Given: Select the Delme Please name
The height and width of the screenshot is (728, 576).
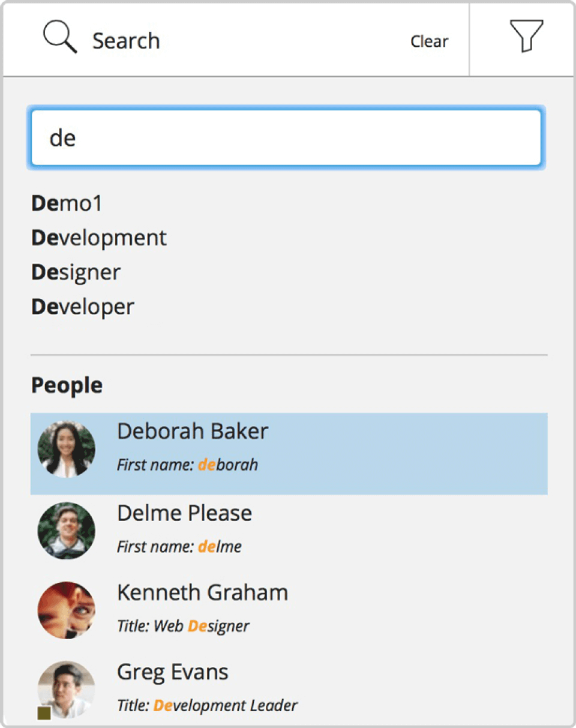Looking at the screenshot, I should 184,513.
